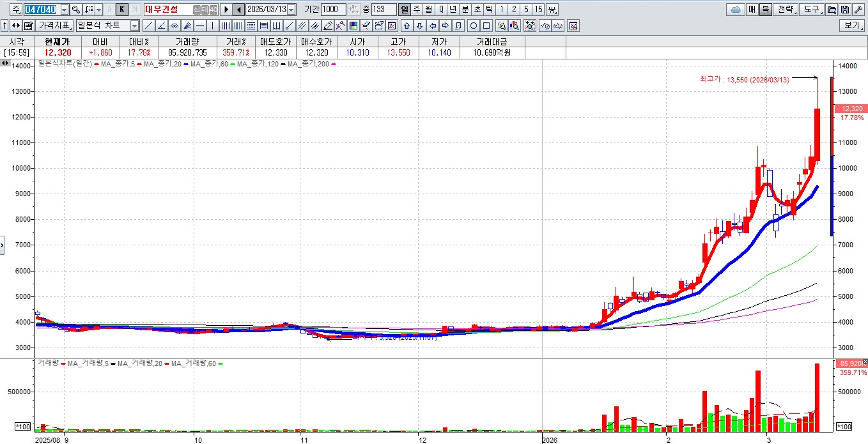Screen dimensions: 868x444
Task: Toggle the K market button
Action: 121,10
